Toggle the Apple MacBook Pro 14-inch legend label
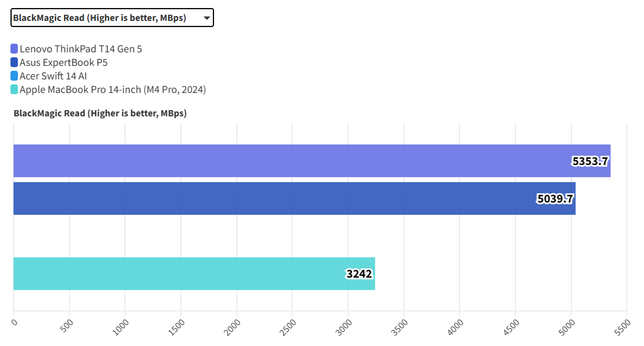The width and height of the screenshot is (644, 346). pos(113,89)
